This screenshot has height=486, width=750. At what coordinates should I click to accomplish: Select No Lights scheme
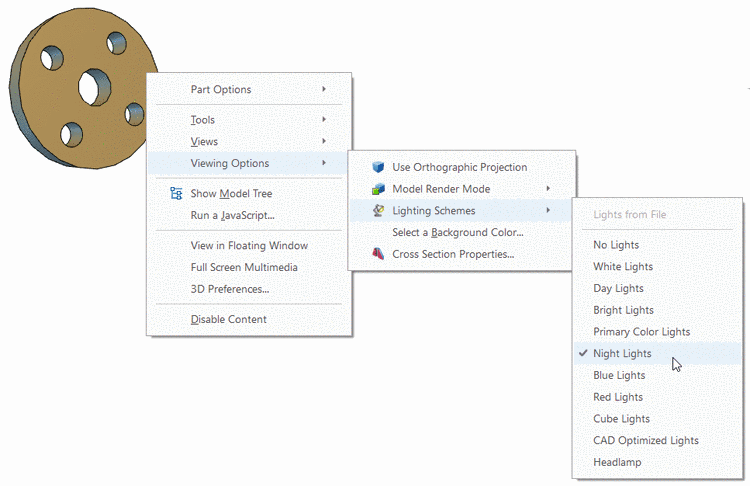point(658,245)
